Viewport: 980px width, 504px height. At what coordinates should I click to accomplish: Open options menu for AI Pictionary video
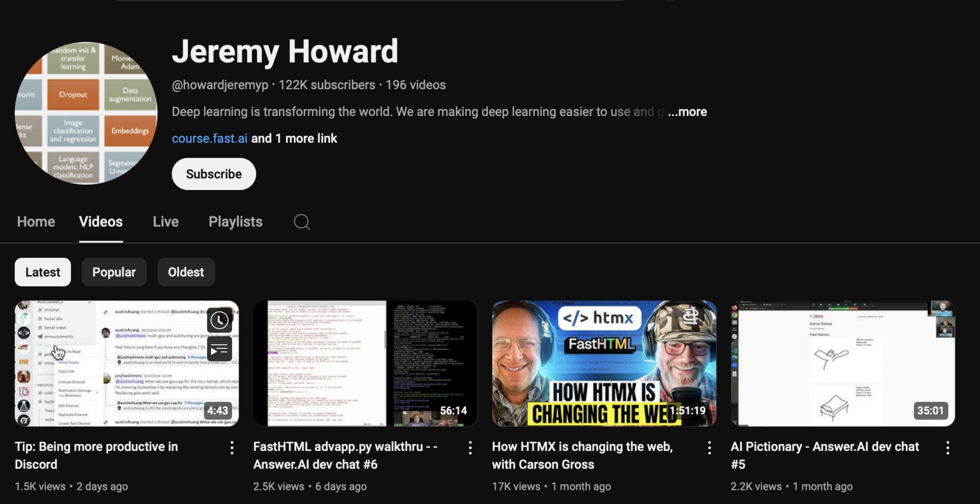coord(947,447)
